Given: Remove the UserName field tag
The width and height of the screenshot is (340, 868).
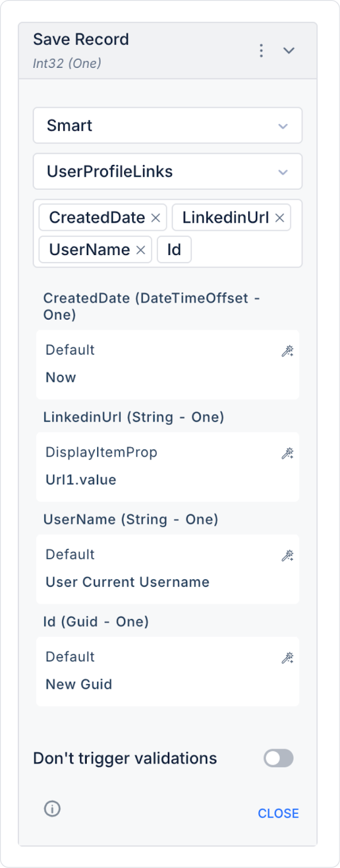Looking at the screenshot, I should click(140, 250).
